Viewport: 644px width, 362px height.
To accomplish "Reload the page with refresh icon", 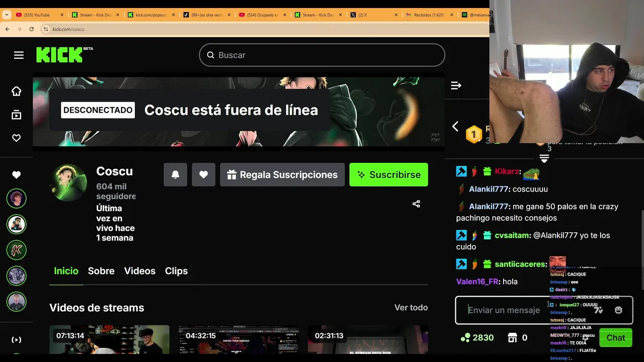I will (31, 29).
